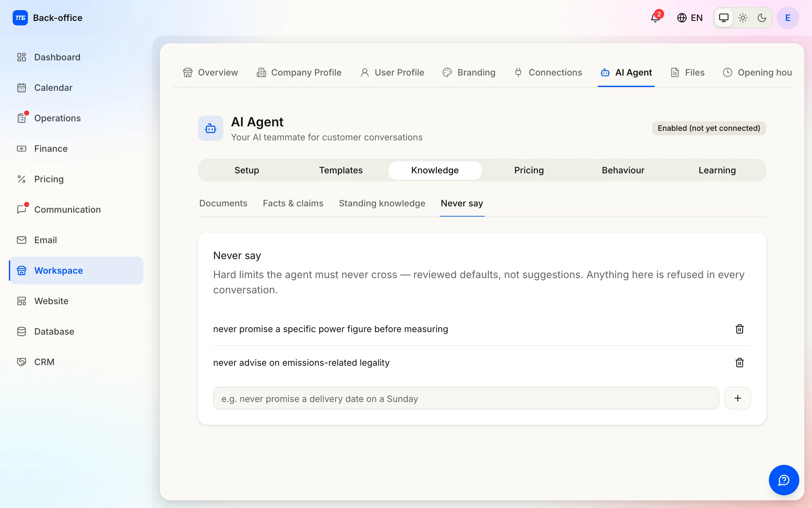Switch to the Overview tab

(x=210, y=73)
